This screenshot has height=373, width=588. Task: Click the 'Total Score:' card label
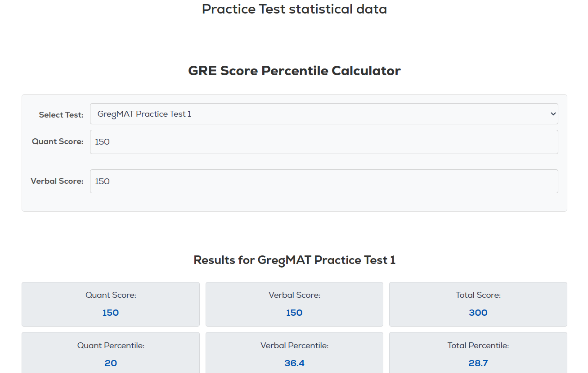[478, 295]
